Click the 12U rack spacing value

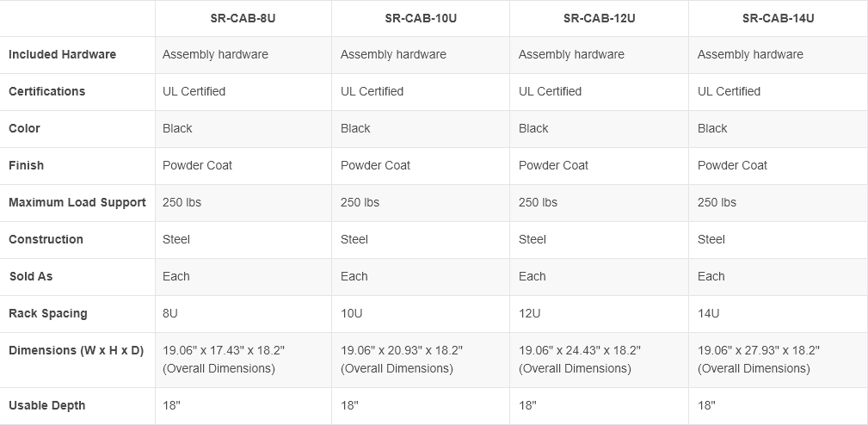point(530,313)
